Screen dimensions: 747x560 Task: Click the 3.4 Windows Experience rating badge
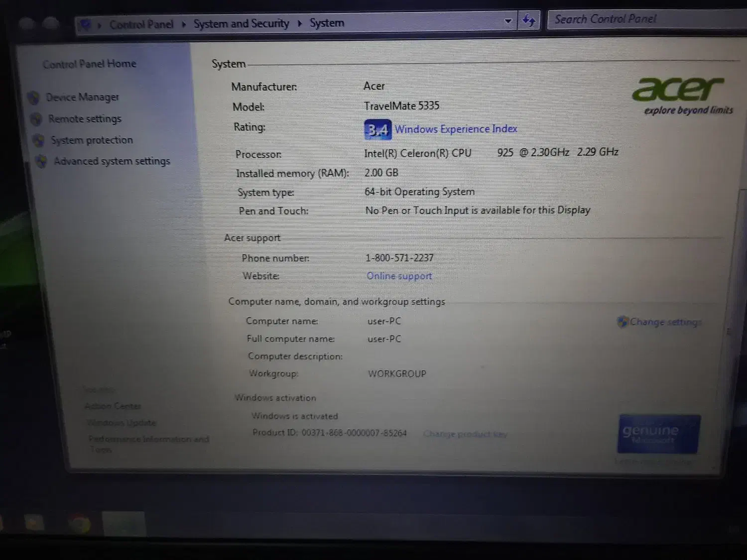[x=377, y=129]
